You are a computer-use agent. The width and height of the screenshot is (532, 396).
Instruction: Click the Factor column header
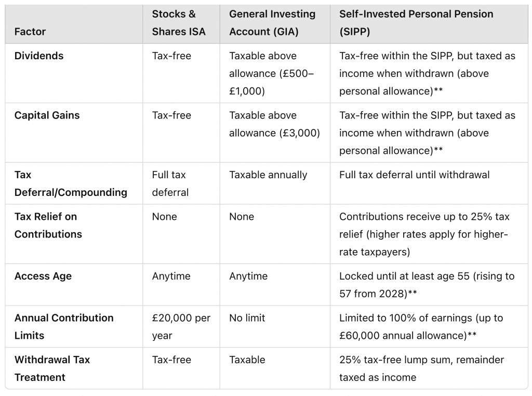(30, 32)
